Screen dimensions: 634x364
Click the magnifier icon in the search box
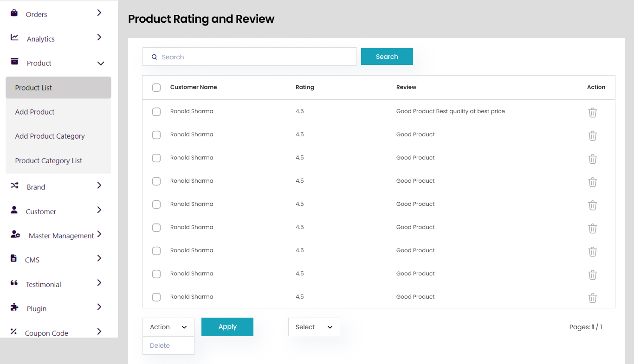(x=155, y=57)
